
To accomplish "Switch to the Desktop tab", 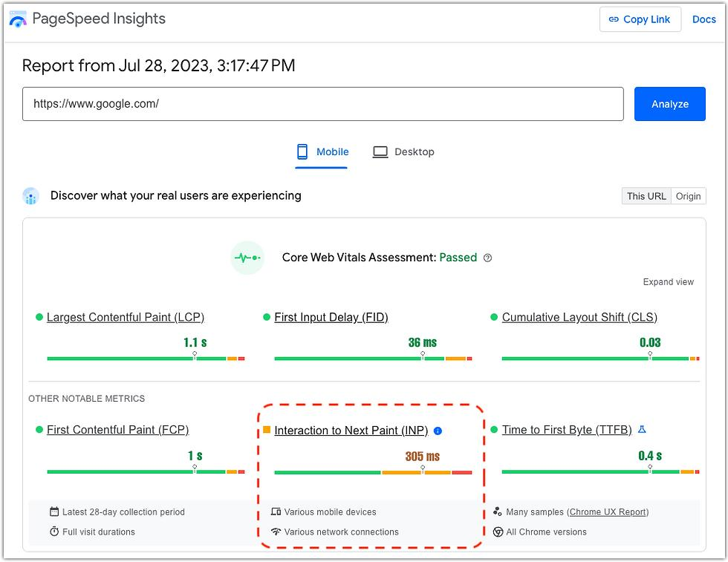I will click(x=403, y=151).
